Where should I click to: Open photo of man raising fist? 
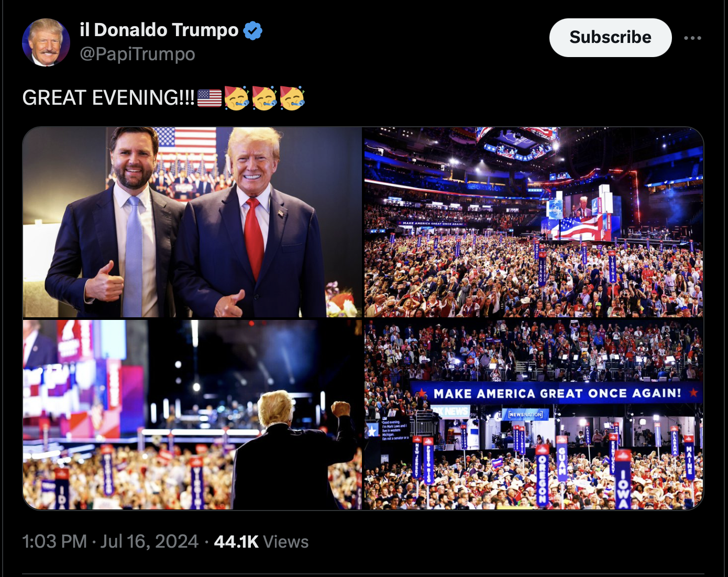point(192,415)
